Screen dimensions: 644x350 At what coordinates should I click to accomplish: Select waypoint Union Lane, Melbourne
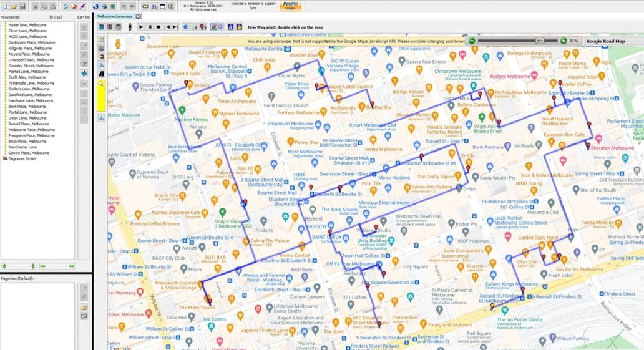click(x=27, y=118)
